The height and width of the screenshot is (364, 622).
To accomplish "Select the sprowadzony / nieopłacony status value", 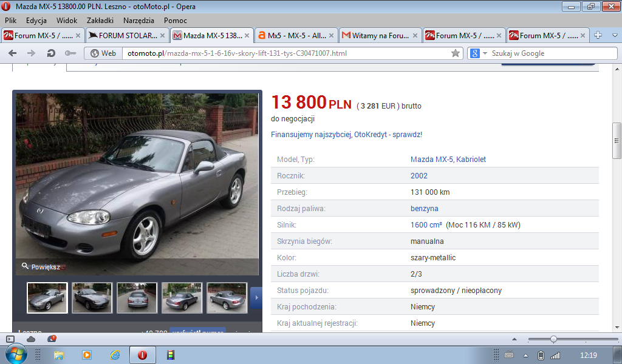I will pyautogui.click(x=456, y=291).
